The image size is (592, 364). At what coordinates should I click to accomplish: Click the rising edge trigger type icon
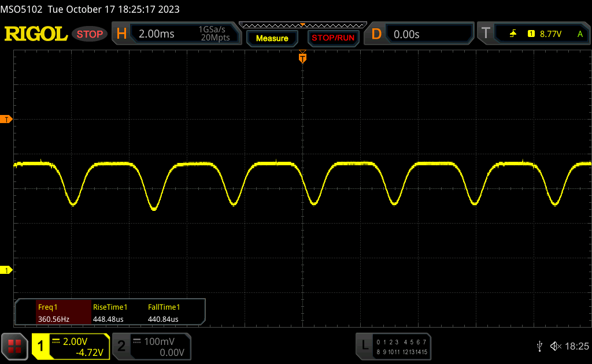pos(513,34)
